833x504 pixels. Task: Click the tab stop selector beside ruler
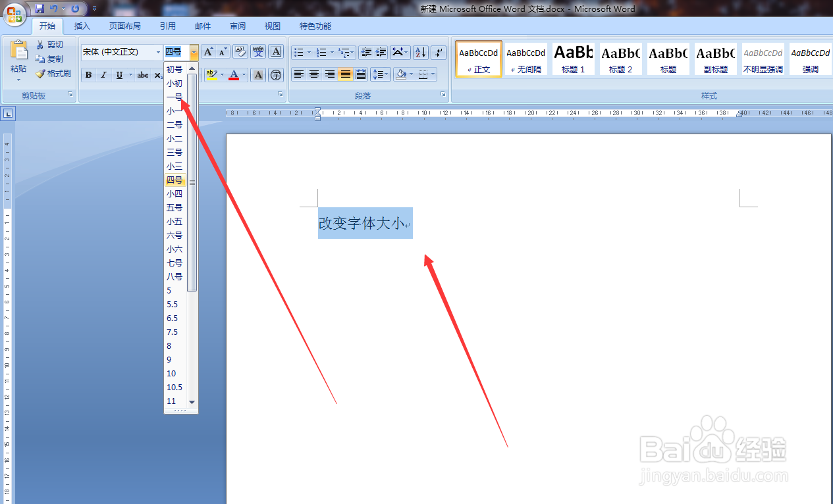coord(8,114)
